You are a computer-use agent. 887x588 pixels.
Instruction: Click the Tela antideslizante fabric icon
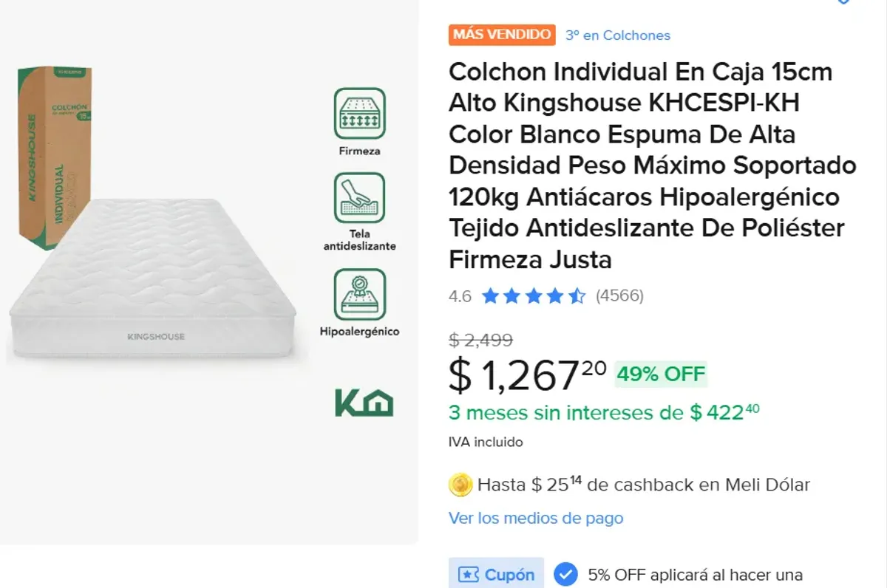[359, 199]
